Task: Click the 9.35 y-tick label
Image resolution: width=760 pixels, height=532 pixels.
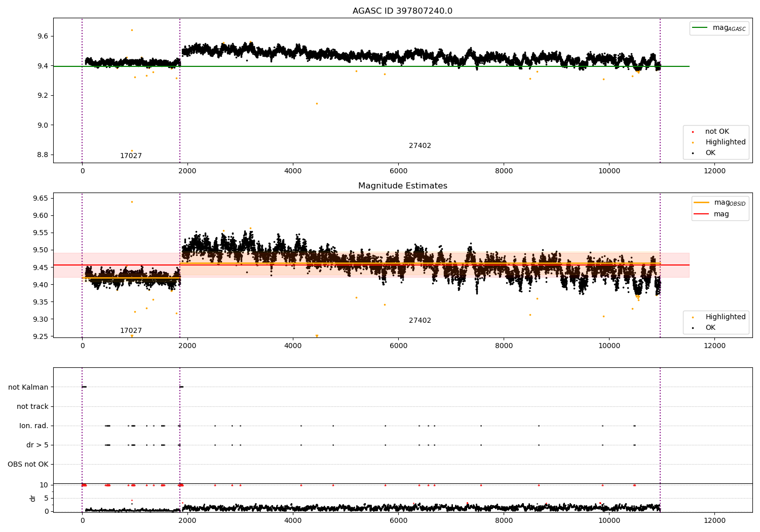Action: [x=41, y=302]
